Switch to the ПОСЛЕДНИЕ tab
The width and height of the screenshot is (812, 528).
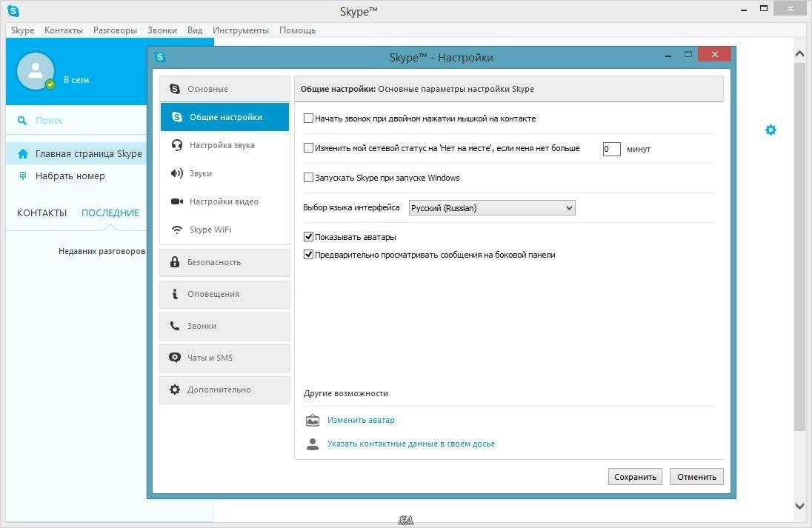(110, 213)
